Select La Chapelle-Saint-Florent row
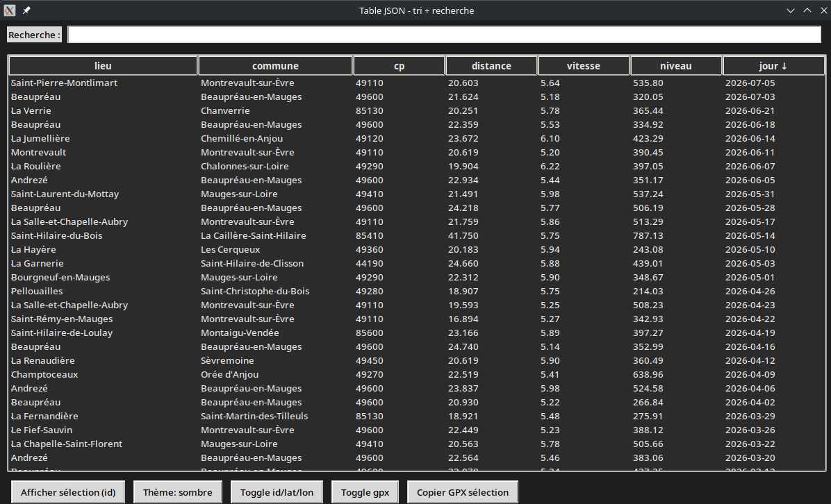Screen dimensions: 831x504 click(x=417, y=444)
